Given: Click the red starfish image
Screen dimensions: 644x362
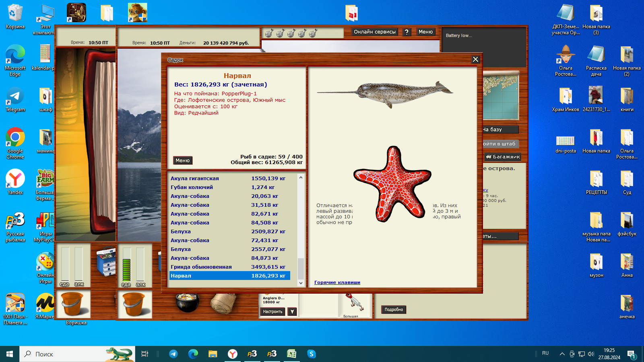Looking at the screenshot, I should tap(392, 184).
